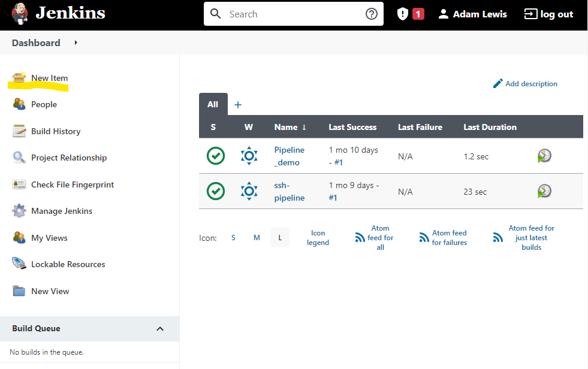This screenshot has height=369, width=588.
Task: Click the ssh-pipeline success status icon
Action: click(216, 191)
